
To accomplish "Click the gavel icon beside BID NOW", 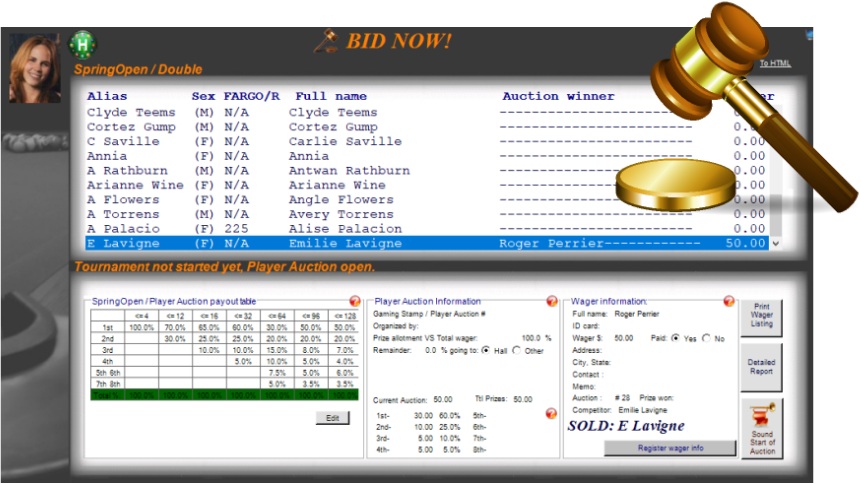I will 324,41.
